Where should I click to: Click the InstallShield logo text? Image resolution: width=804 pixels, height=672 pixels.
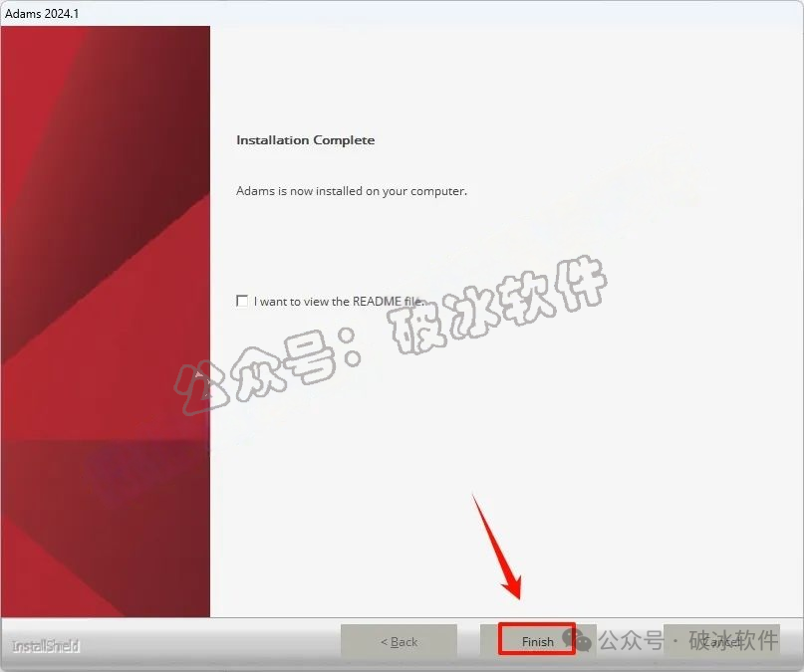pyautogui.click(x=46, y=646)
